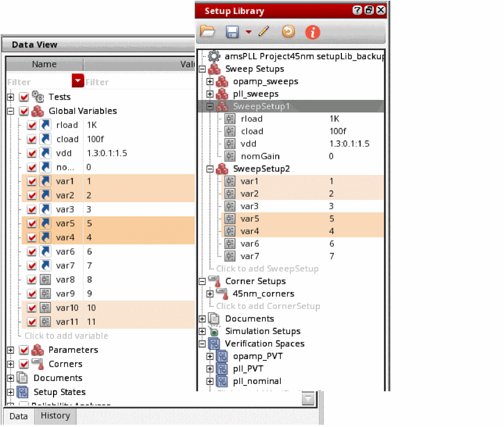Toggle the var1 checkbox in Data View
This screenshot has height=427, width=504.
[x=32, y=181]
